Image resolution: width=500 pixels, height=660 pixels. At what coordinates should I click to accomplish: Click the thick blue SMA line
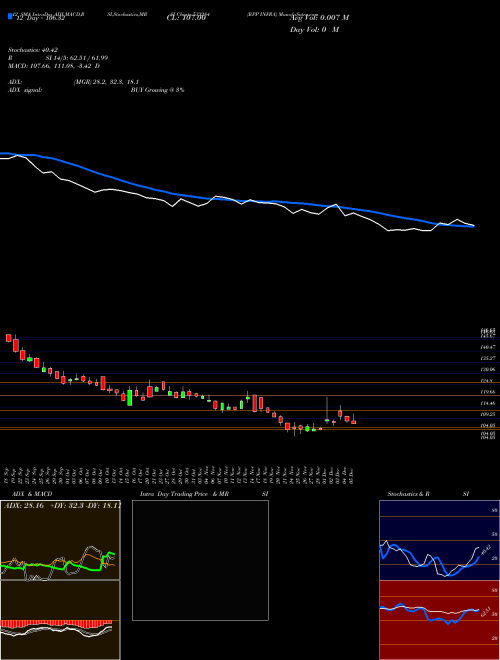point(236,201)
